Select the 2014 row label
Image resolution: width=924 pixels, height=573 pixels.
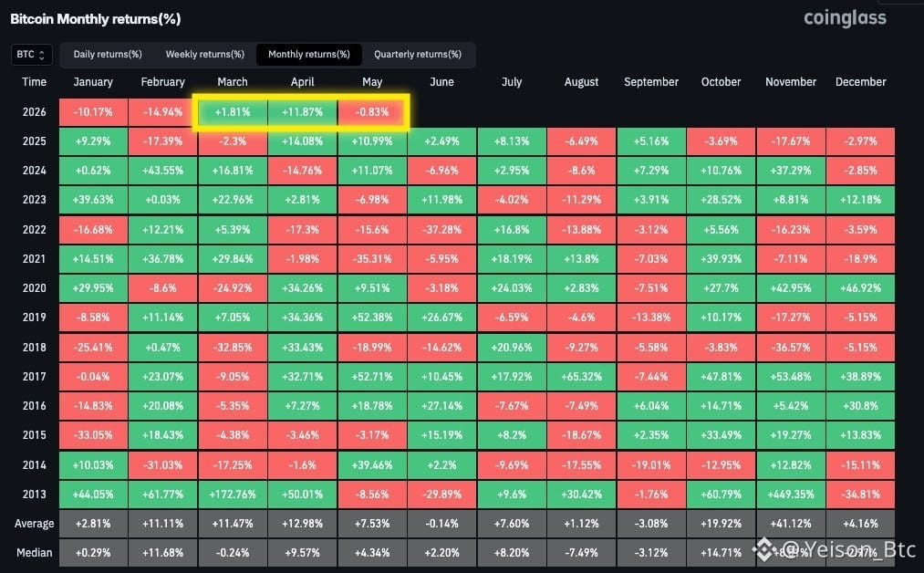click(x=34, y=464)
